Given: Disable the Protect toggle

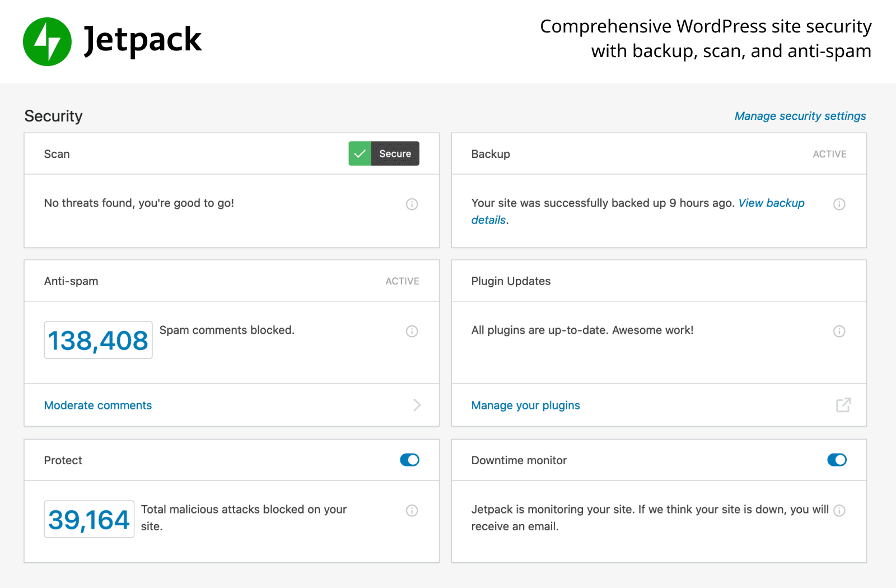Looking at the screenshot, I should point(409,460).
